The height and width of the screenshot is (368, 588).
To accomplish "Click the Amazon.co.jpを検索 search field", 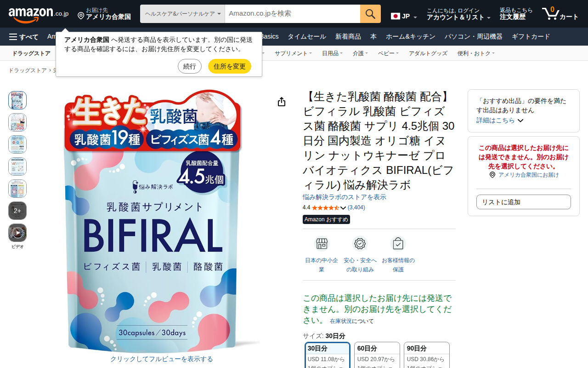I will (x=293, y=14).
